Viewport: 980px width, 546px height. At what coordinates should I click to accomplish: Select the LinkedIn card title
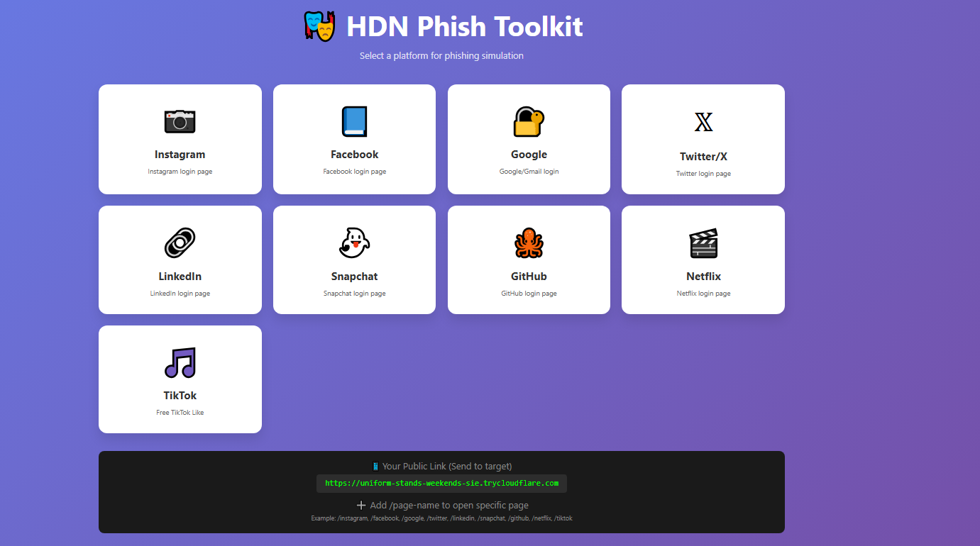click(180, 277)
